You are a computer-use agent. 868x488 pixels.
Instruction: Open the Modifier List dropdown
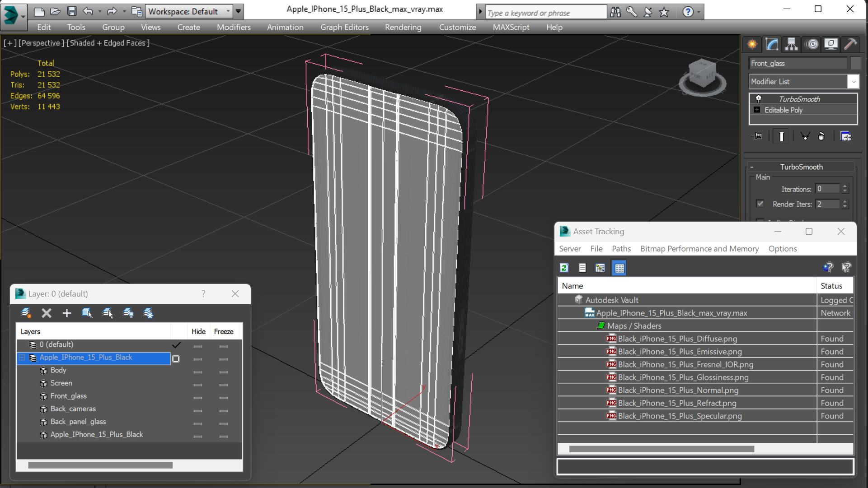853,82
